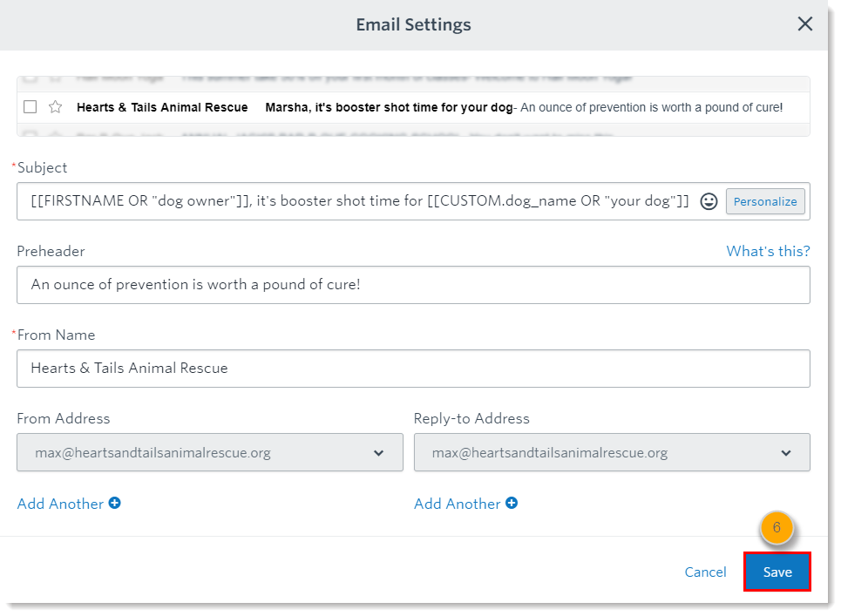Select the orange step 6 badge
The width and height of the screenshot is (841, 616).
click(777, 528)
